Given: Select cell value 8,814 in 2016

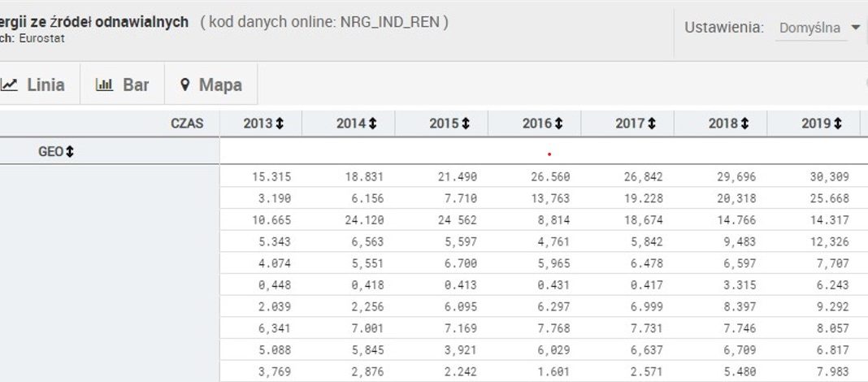Looking at the screenshot, I should click(x=553, y=219).
